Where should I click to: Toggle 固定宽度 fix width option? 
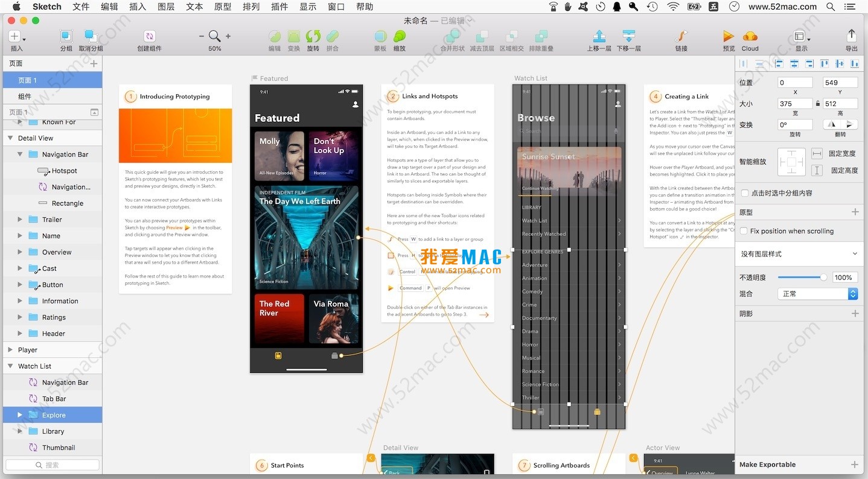(x=817, y=154)
